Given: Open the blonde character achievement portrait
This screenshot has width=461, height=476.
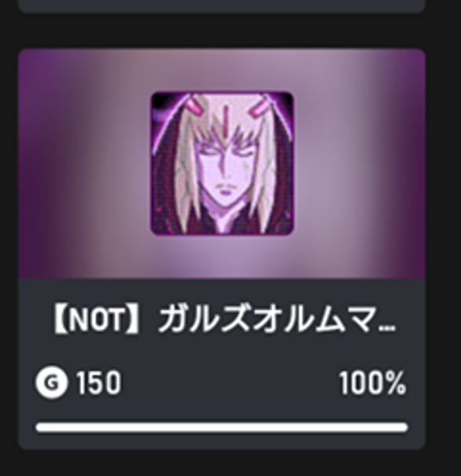Looking at the screenshot, I should pyautogui.click(x=222, y=164).
